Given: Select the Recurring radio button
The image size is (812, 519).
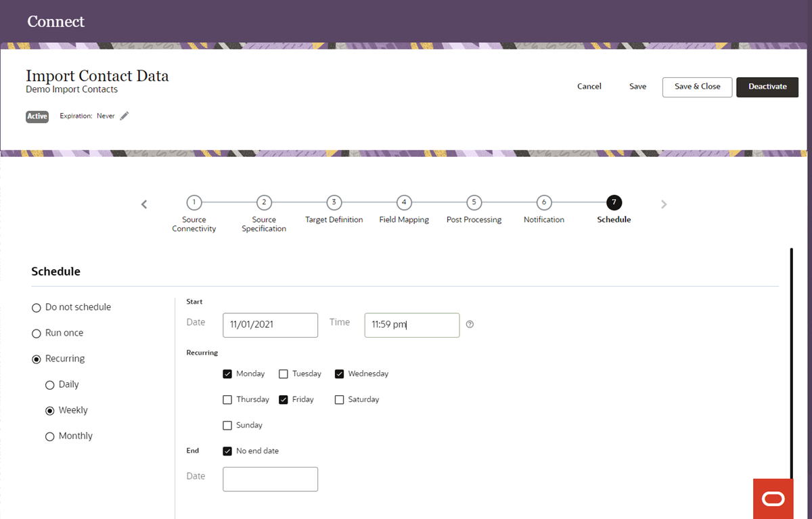Looking at the screenshot, I should (x=37, y=359).
